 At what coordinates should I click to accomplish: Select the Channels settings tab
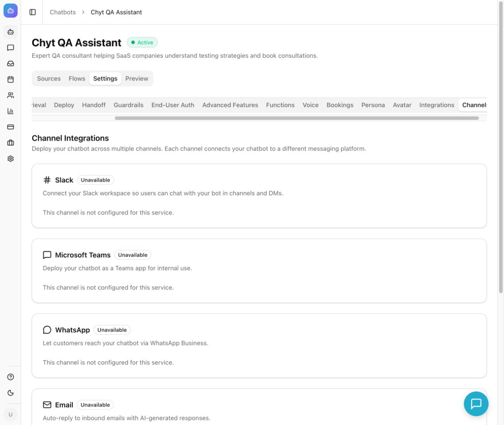[x=473, y=105]
